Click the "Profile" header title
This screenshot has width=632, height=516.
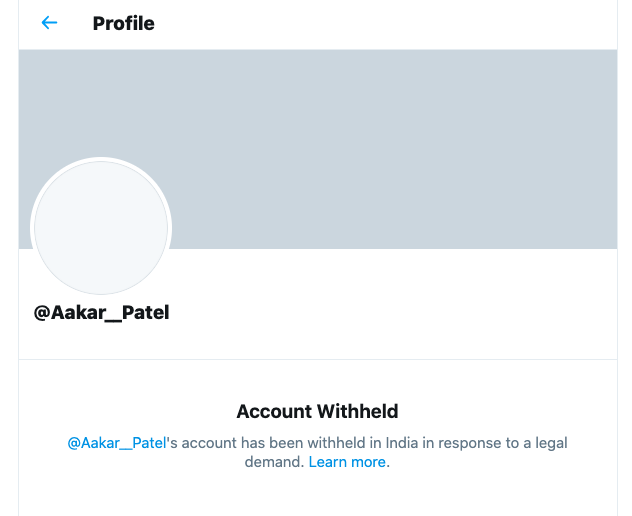tap(123, 23)
